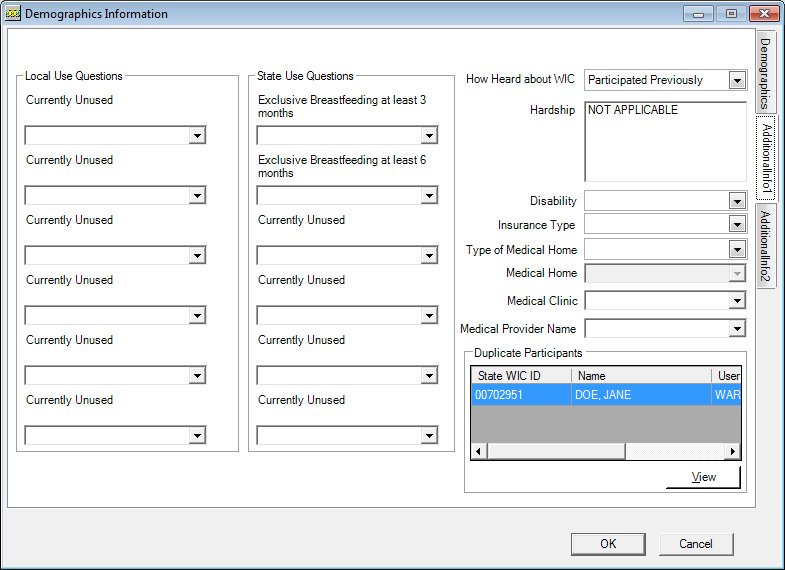Click the Demographics Information title bar icon
Viewport: 785px width, 570px height.
(x=13, y=14)
